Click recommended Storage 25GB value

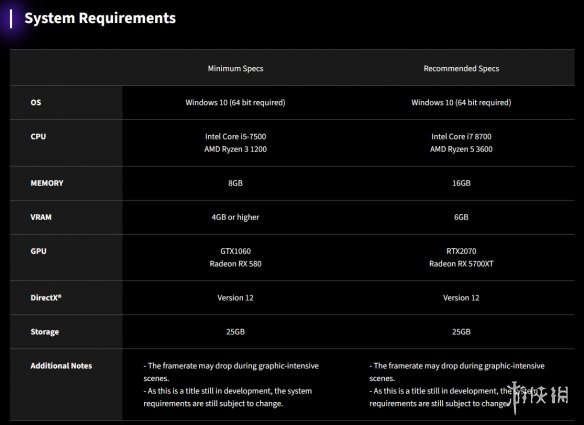[461, 332]
